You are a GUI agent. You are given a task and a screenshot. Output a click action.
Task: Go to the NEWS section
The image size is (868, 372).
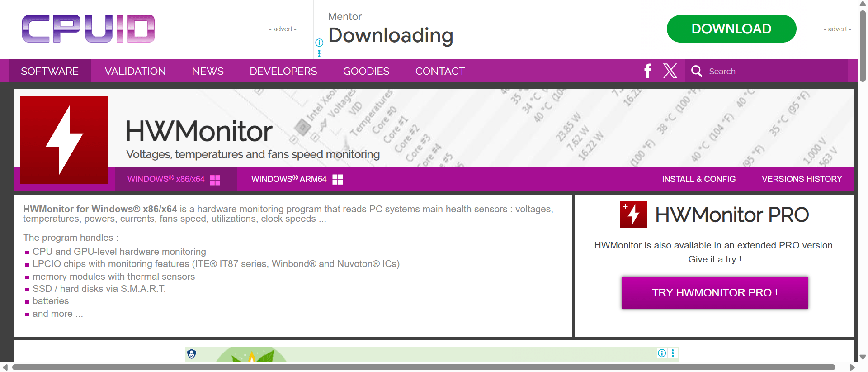click(208, 71)
